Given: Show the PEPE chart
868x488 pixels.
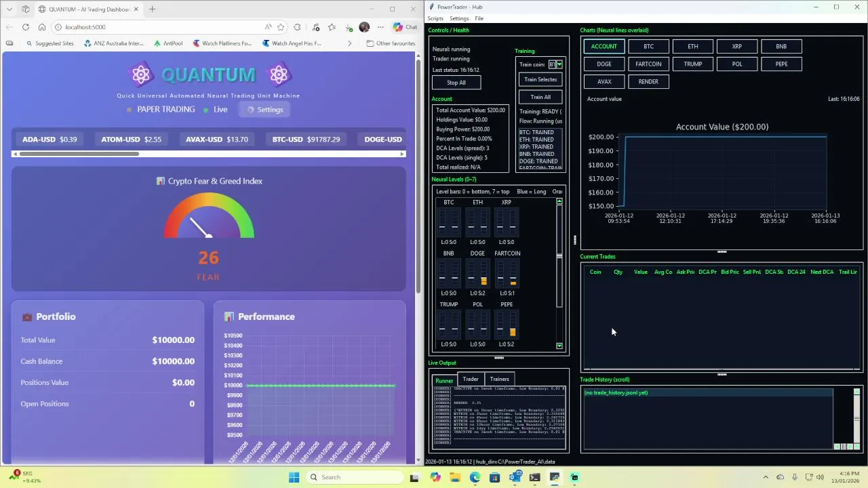Looking at the screenshot, I should click(781, 64).
